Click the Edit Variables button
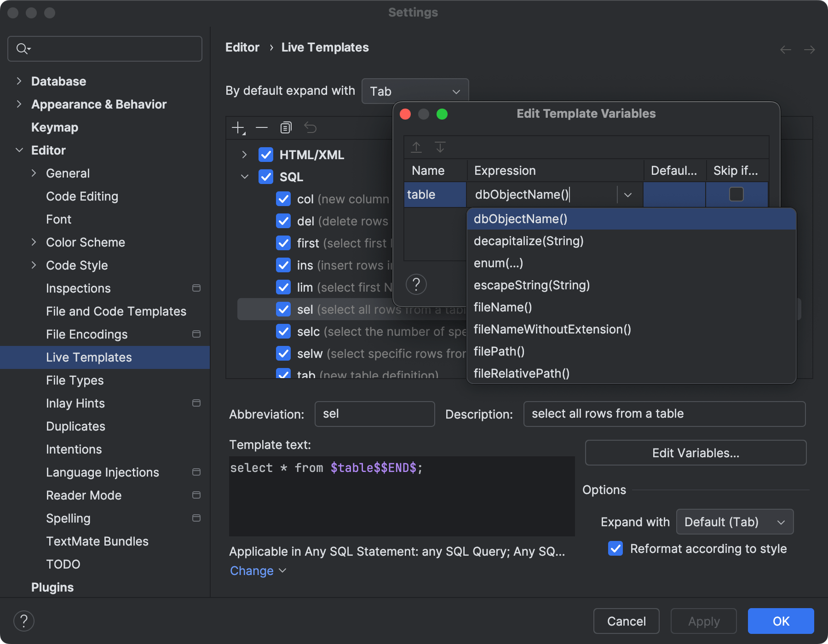Viewport: 828px width, 644px height. [695, 453]
